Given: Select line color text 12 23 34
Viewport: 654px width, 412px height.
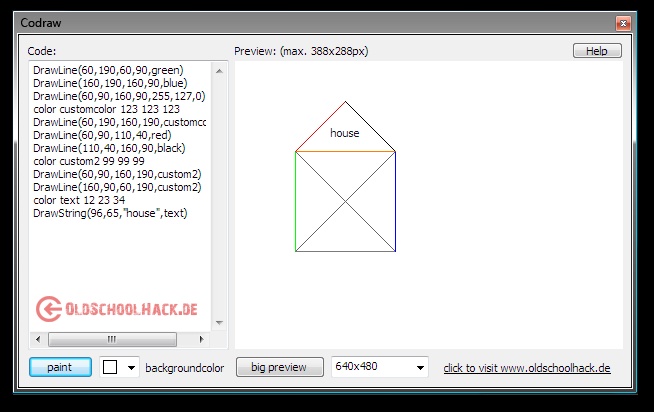Looking at the screenshot, I should [79, 200].
